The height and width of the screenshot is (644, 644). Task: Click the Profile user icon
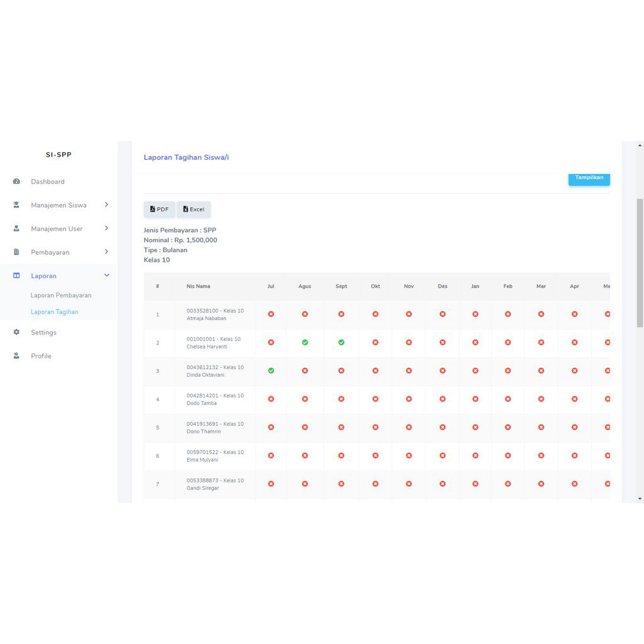16,356
